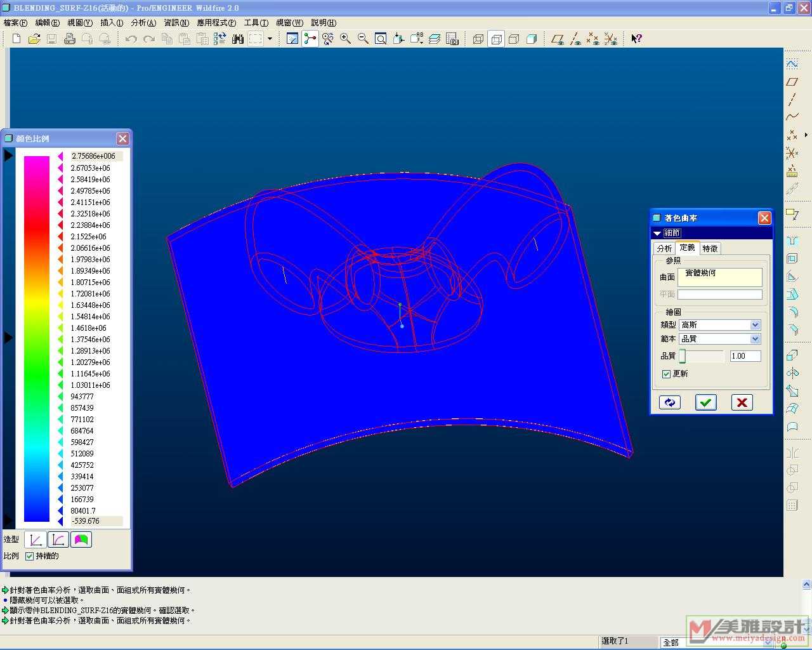Viewport: 812px width, 650px height.
Task: Click the red X cancel button
Action: coord(742,402)
